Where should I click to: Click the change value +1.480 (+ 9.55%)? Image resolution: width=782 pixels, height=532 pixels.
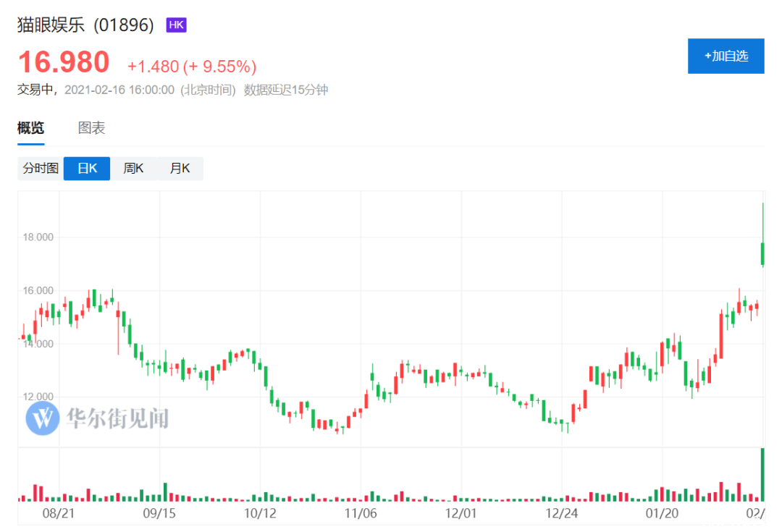(x=192, y=67)
